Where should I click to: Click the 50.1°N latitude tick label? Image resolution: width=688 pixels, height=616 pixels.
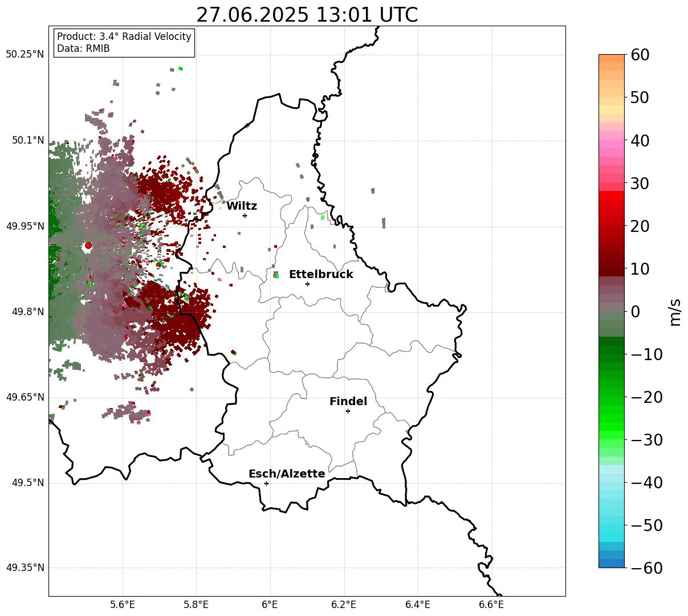coord(27,140)
